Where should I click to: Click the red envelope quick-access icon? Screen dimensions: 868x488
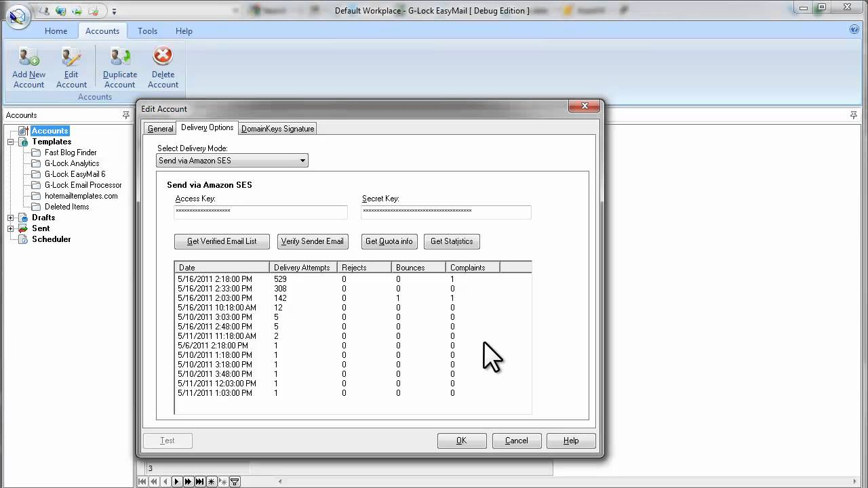coord(94,11)
